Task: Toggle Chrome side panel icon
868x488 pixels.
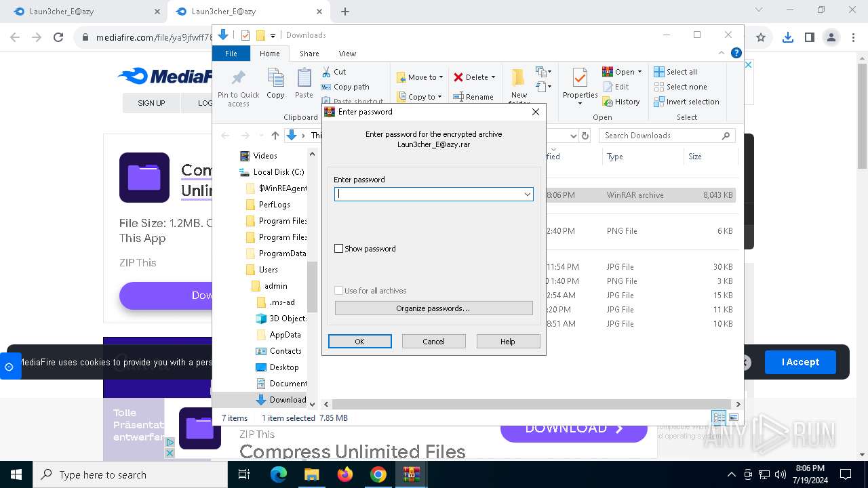Action: [809, 38]
